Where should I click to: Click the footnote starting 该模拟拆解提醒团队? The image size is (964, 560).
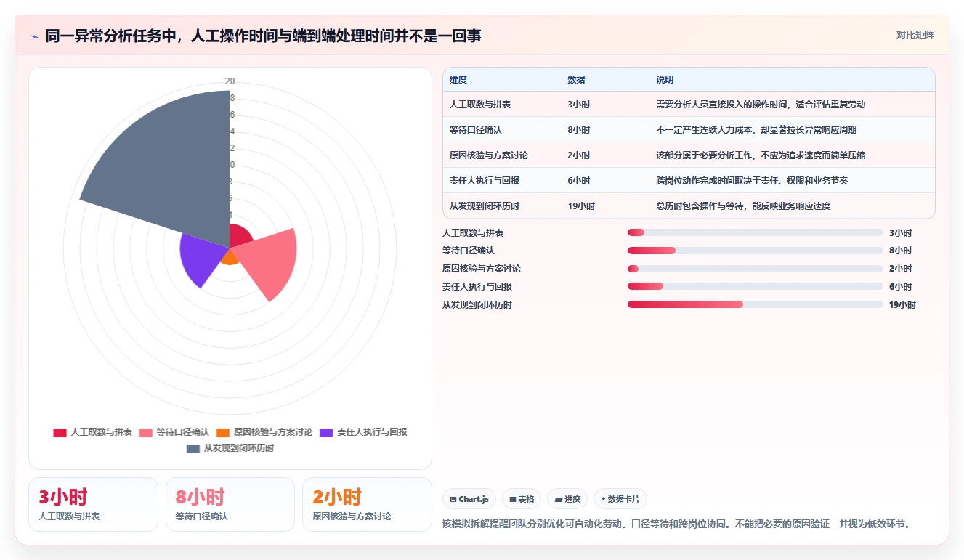coord(676,524)
